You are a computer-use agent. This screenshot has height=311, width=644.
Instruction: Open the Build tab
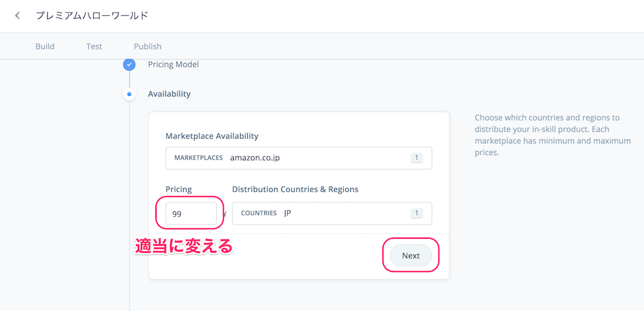pyautogui.click(x=45, y=46)
